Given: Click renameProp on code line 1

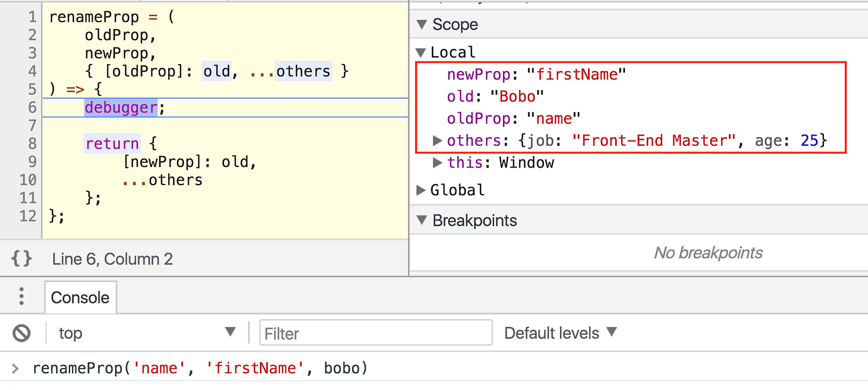Looking at the screenshot, I should tap(94, 17).
